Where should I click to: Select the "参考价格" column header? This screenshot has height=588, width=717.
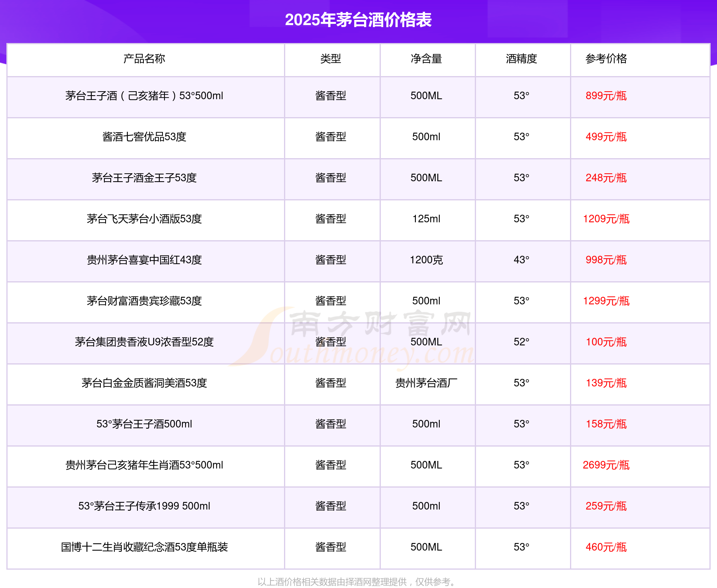click(606, 59)
